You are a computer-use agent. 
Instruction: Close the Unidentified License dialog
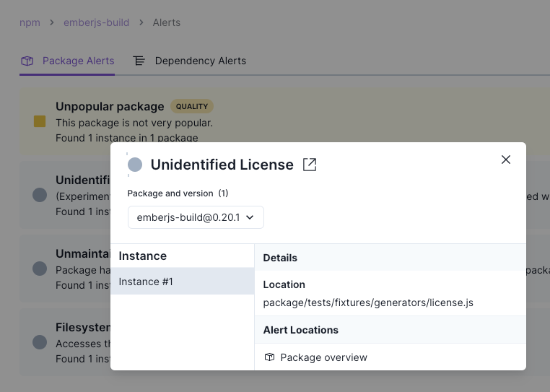point(506,160)
